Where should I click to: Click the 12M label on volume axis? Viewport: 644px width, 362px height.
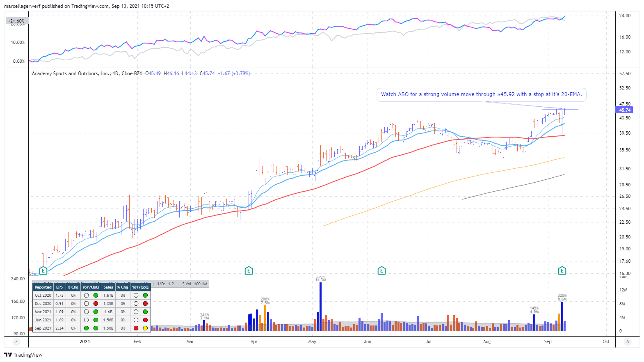[x=623, y=290]
